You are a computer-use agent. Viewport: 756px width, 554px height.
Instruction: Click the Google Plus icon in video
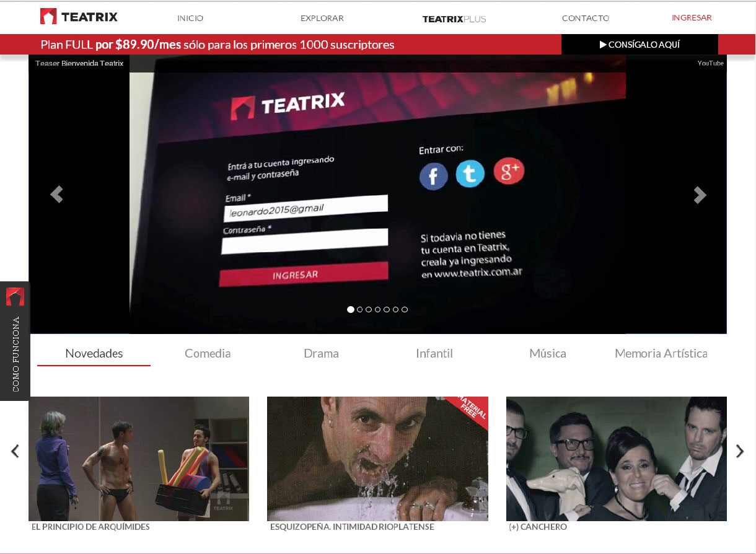509,171
